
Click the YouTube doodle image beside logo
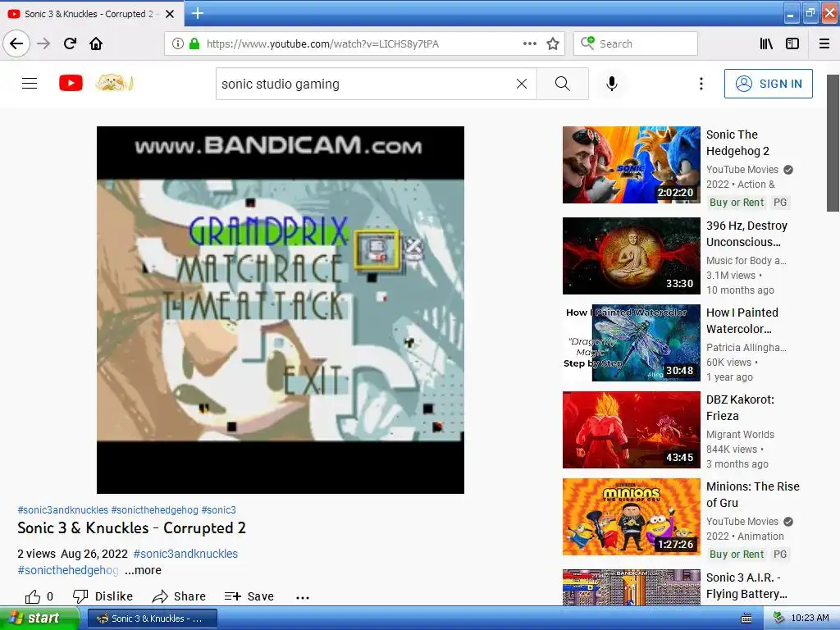(x=114, y=83)
